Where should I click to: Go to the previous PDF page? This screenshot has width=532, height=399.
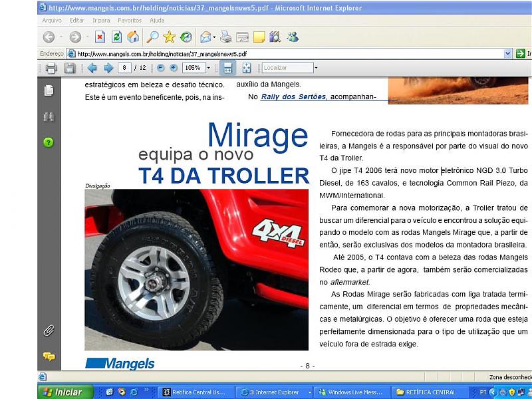tap(92, 68)
